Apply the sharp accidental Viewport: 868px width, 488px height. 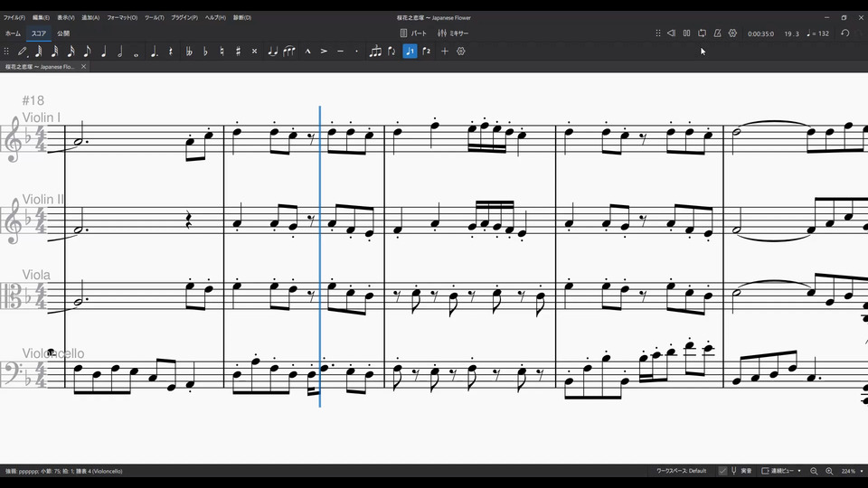point(238,52)
